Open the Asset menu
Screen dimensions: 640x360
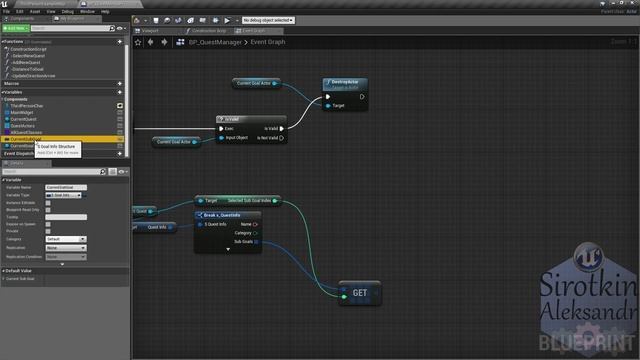[x=35, y=11]
